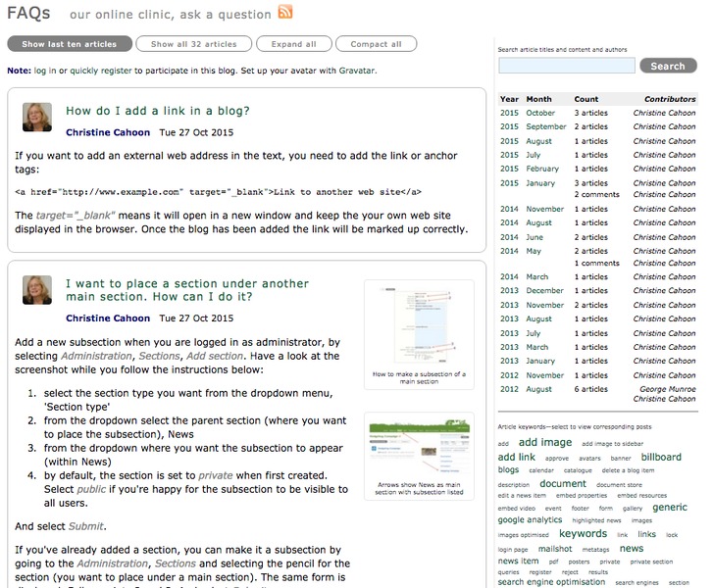
Task: Open 'How do I add a link in a blog?'
Action: click(x=157, y=111)
